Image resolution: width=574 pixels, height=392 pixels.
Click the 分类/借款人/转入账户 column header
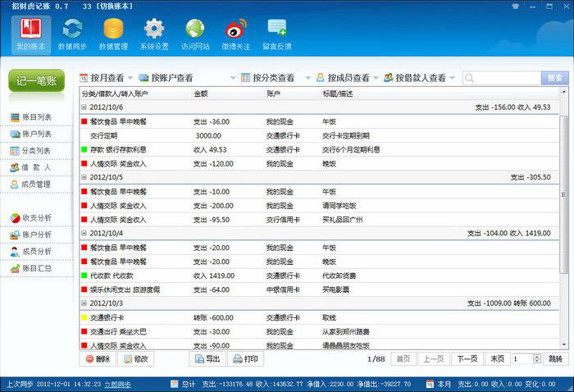[x=115, y=93]
